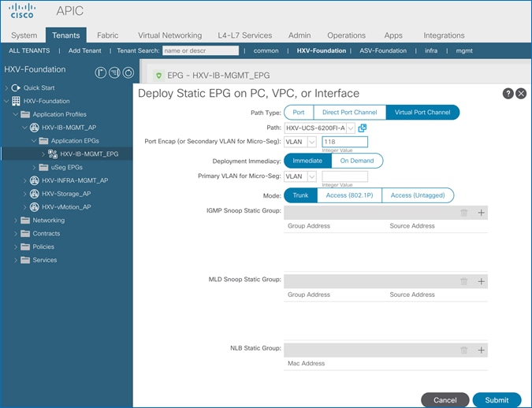Image resolution: width=532 pixels, height=408 pixels.
Task: Click the Contracts folder icon
Action: pos(25,233)
